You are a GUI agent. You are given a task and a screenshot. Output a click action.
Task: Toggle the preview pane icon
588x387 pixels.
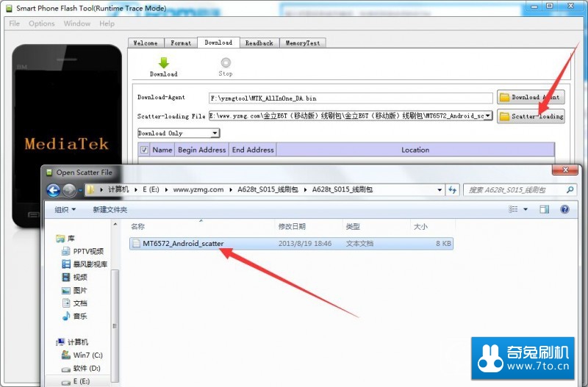544,209
